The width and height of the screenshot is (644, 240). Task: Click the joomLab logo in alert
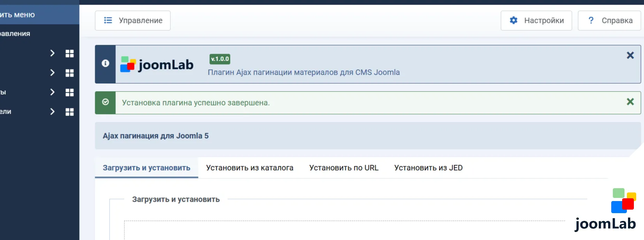[157, 64]
